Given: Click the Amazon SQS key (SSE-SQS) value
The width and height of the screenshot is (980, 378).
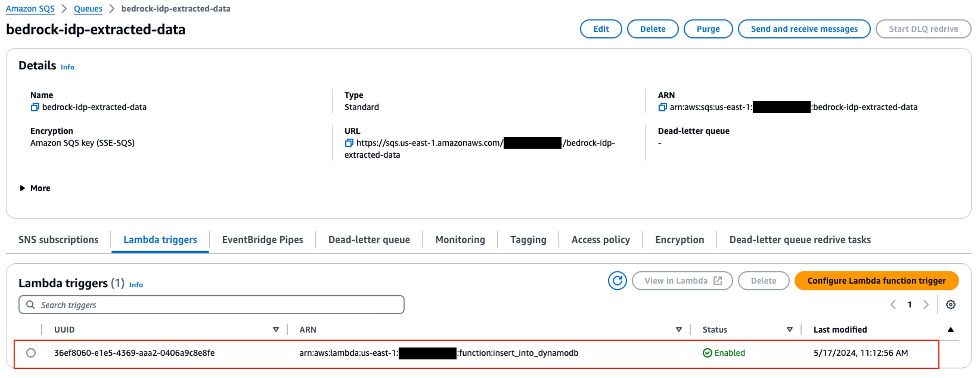Looking at the screenshot, I should 82,143.
